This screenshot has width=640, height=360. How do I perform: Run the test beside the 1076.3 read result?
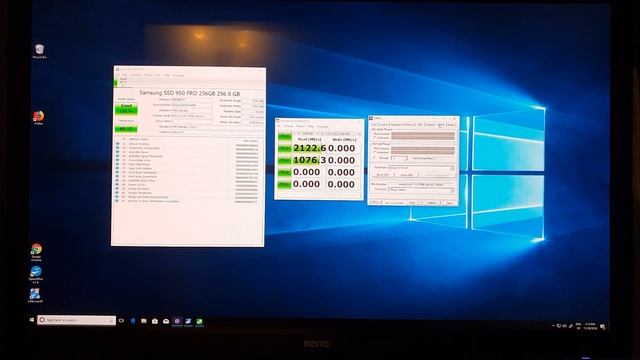284,160
